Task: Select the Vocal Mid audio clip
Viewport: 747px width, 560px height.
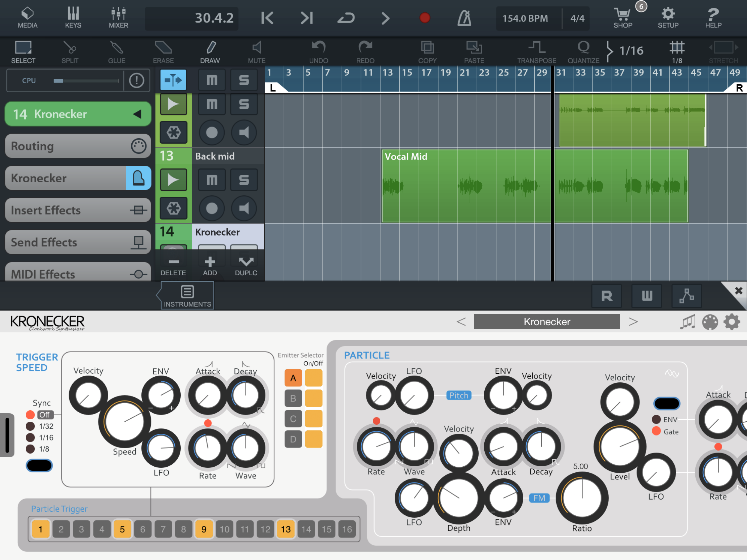Action: [535, 186]
